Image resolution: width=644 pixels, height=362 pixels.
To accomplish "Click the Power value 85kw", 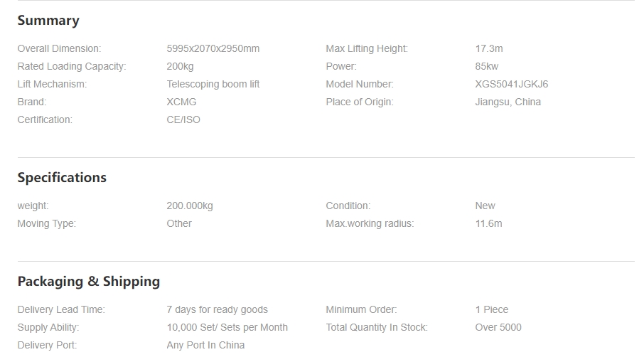I will (487, 66).
